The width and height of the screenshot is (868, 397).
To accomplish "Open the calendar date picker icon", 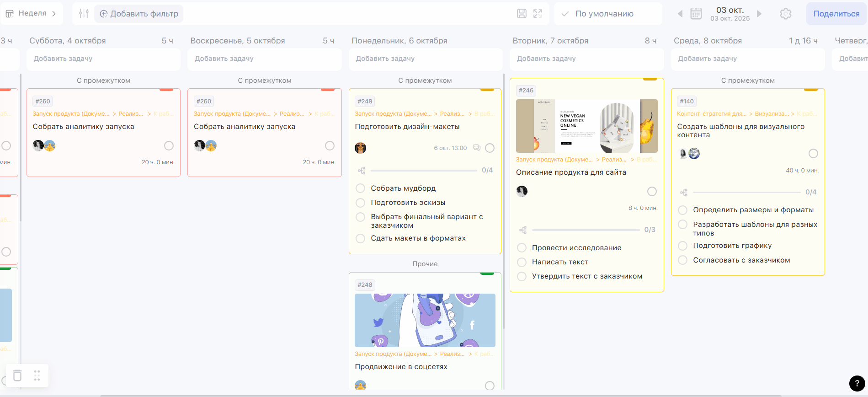I will (696, 14).
